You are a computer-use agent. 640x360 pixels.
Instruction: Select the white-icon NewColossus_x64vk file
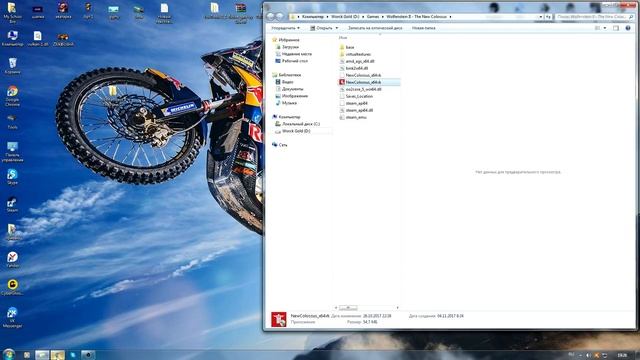coord(363,75)
